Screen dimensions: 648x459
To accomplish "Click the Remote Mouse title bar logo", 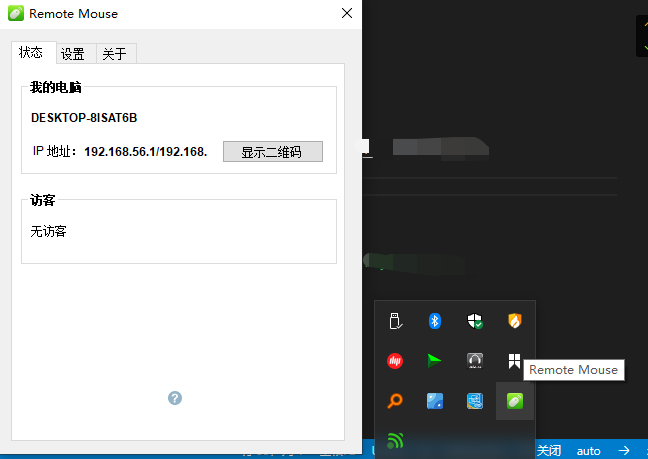I will 16,13.
